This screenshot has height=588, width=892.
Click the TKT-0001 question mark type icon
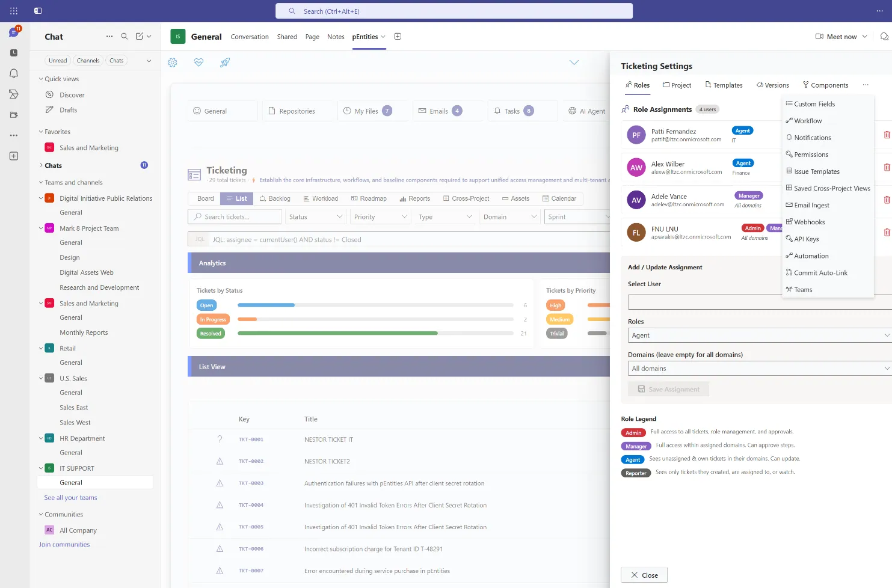coord(220,439)
